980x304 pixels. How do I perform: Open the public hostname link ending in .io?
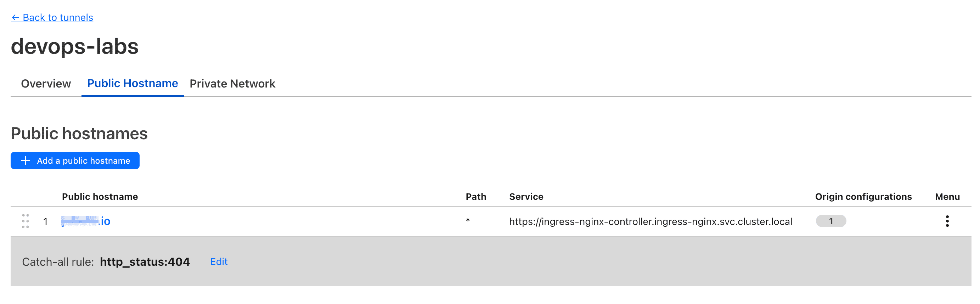(86, 221)
